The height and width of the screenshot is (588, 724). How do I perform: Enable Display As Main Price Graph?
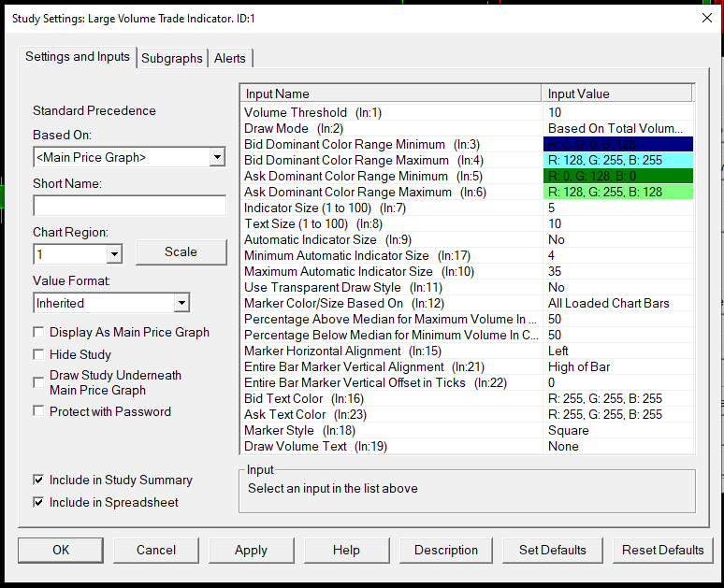click(38, 332)
